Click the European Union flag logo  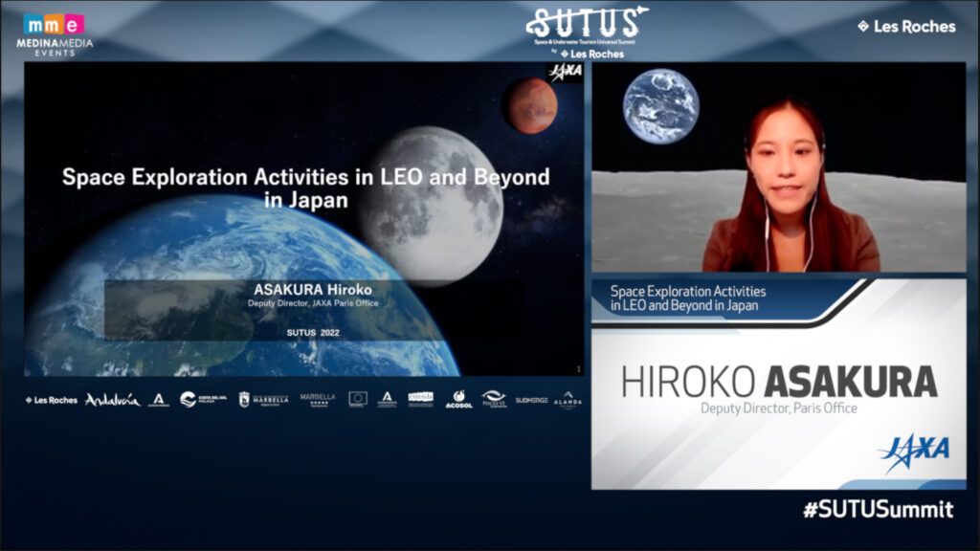pyautogui.click(x=358, y=399)
